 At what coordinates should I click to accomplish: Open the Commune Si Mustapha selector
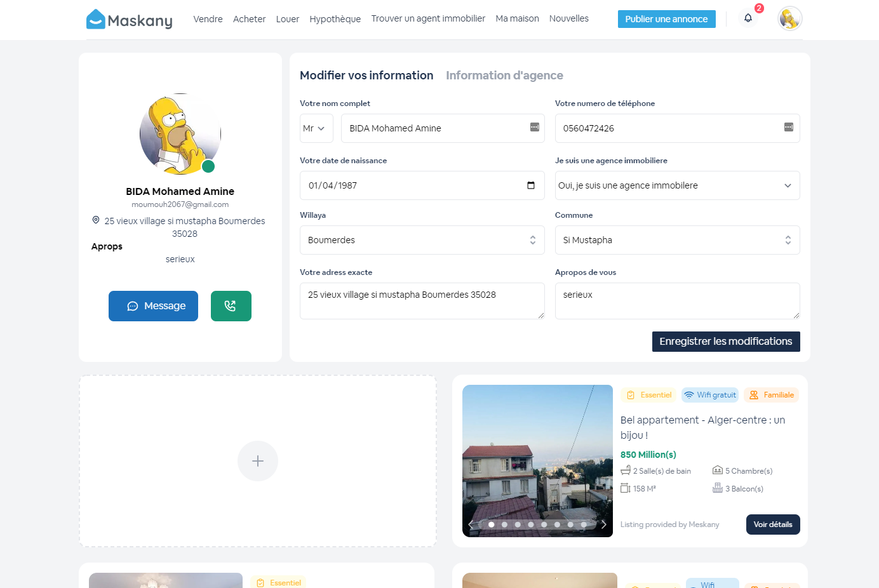click(678, 240)
